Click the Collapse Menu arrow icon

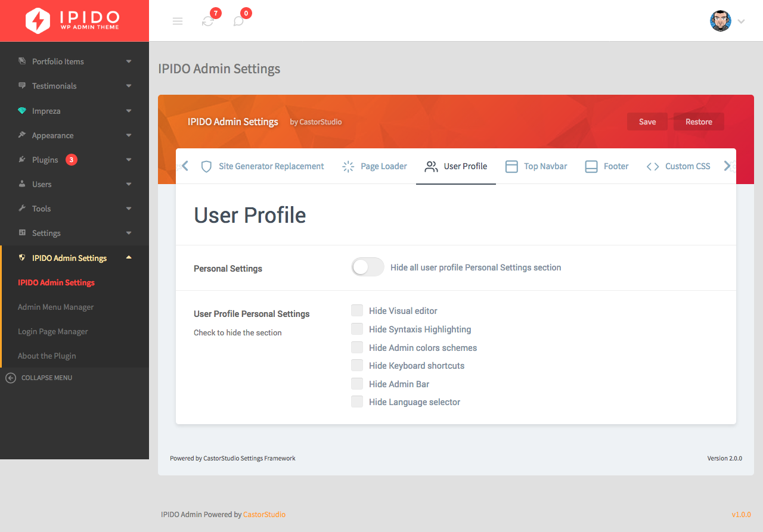pos(11,378)
